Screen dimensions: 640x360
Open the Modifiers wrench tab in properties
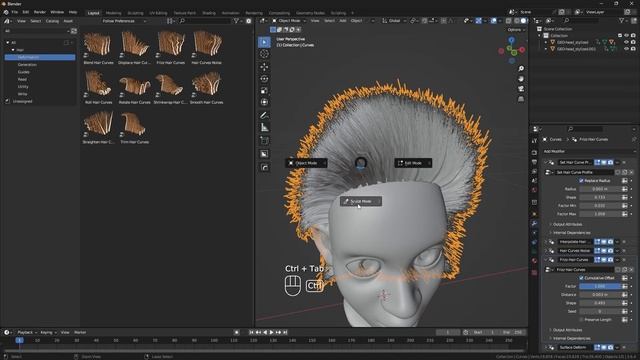click(x=534, y=223)
